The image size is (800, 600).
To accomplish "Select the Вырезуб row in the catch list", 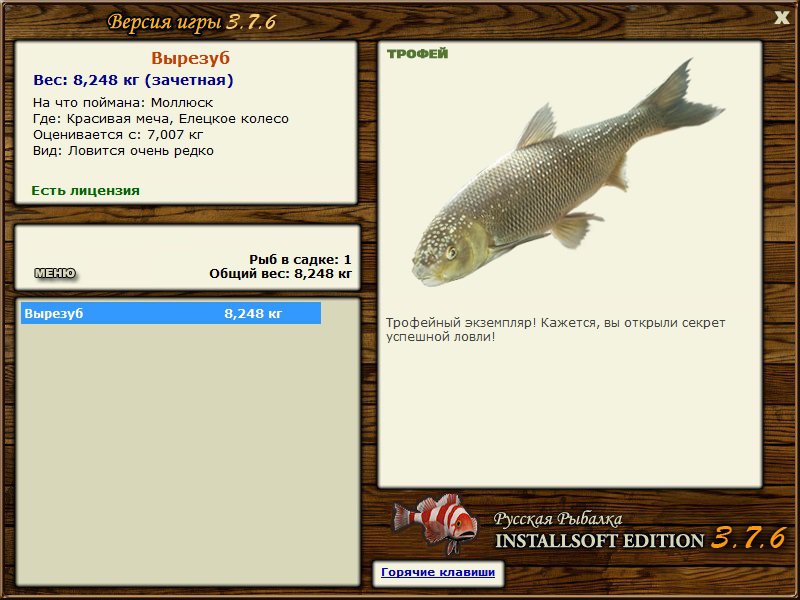I will point(171,313).
